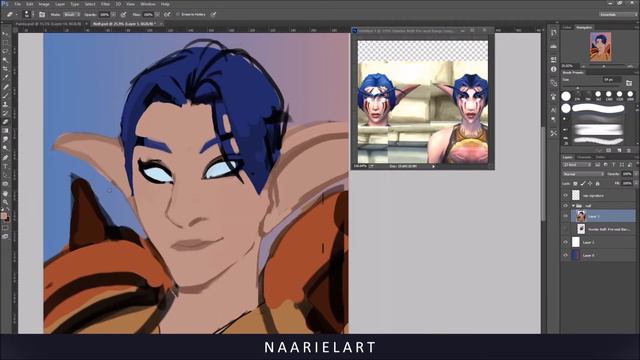Viewport: 640px width, 360px height.
Task: Open the eraser Mode dropdown
Action: coord(71,14)
